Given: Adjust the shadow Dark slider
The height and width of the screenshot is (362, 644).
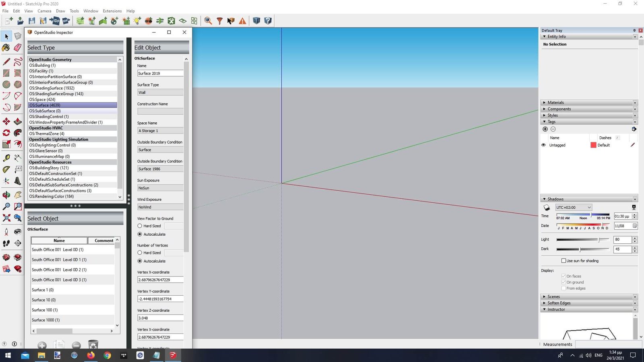Looking at the screenshot, I should [580, 249].
